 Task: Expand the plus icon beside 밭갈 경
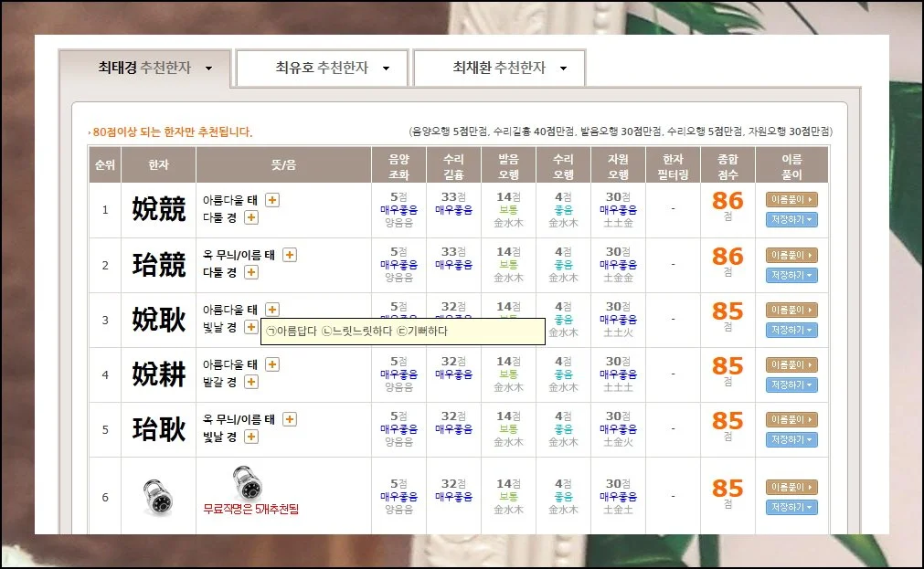point(251,382)
